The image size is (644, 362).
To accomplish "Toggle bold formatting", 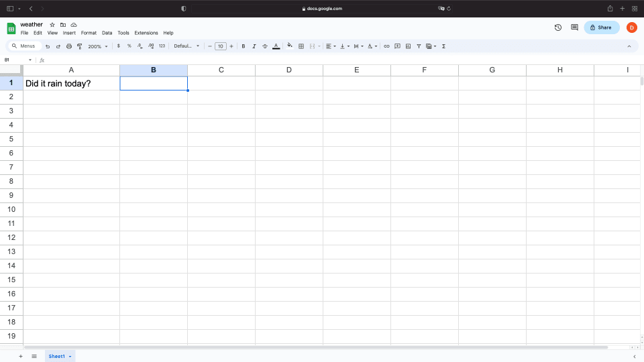I will click(244, 46).
